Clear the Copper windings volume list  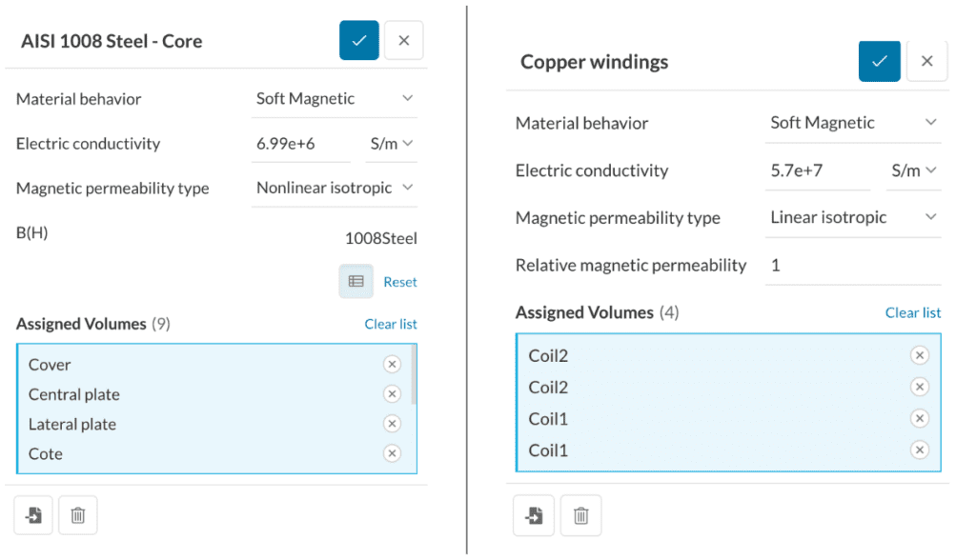point(912,312)
